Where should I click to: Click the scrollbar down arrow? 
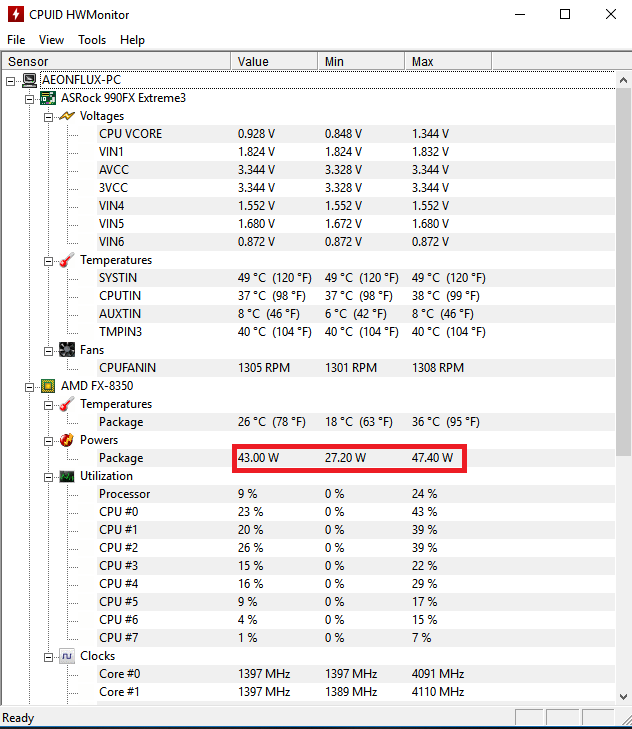pos(623,696)
